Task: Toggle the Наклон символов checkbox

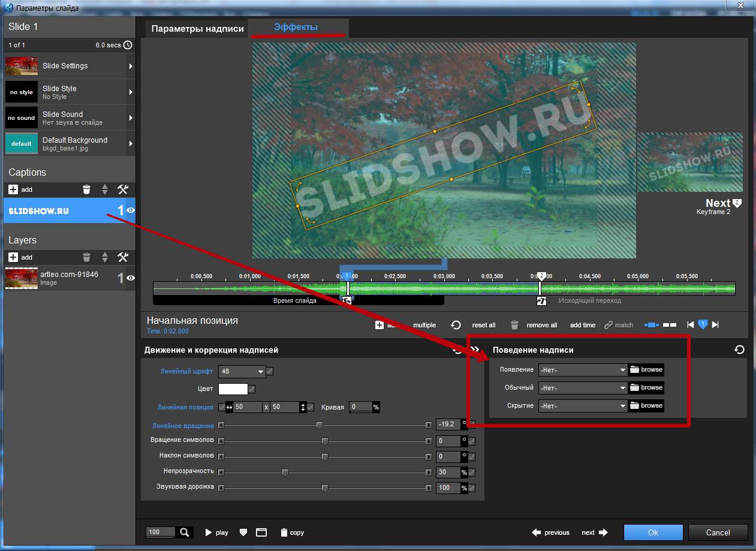Action: (472, 457)
